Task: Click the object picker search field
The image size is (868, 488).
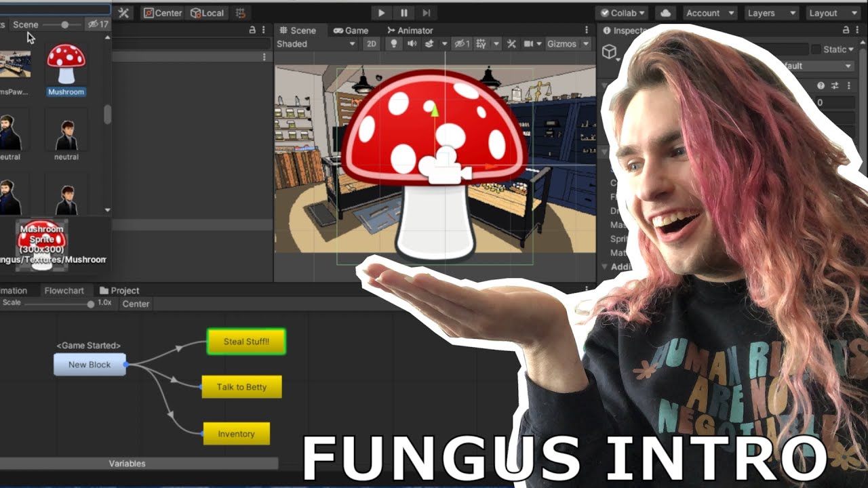Action: [54, 10]
